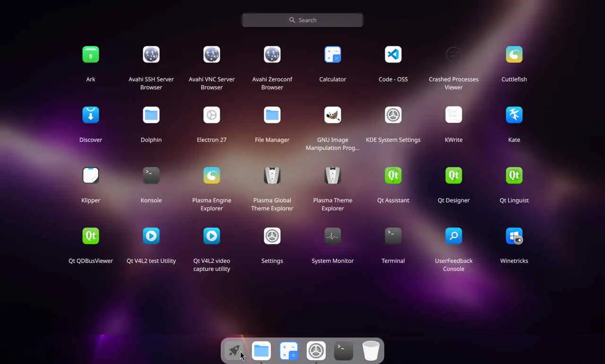The image size is (605, 364).
Task: Launch Qt V4L2 video capture utility
Action: (212, 236)
